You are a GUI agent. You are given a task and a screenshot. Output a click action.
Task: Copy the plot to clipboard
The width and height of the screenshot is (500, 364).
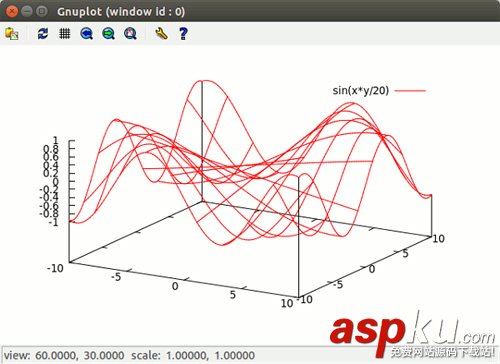pos(12,34)
